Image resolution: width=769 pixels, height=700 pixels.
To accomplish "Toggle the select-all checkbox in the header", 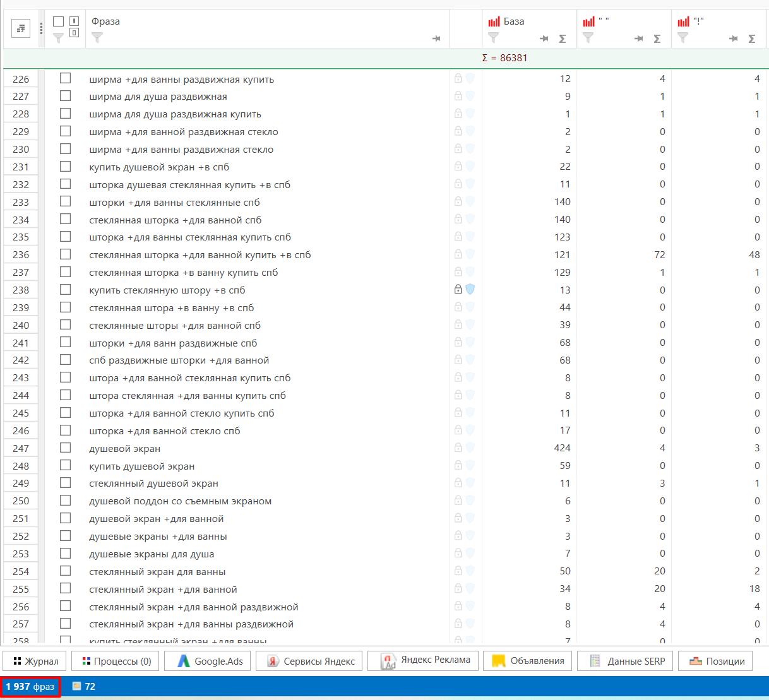I will coord(58,21).
